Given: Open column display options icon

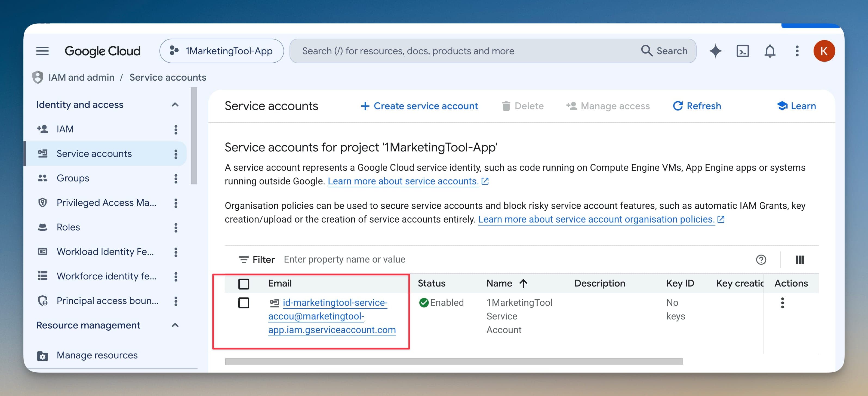Looking at the screenshot, I should [x=800, y=259].
